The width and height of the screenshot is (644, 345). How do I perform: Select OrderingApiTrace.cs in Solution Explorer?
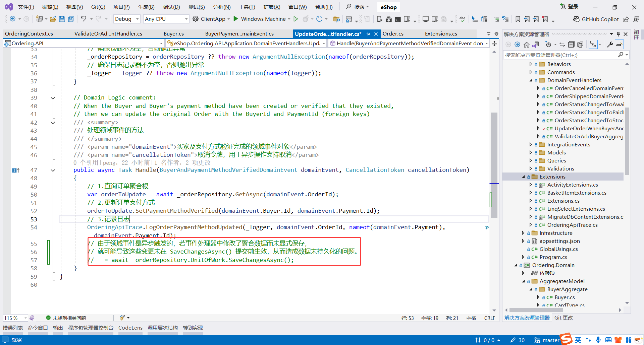572,225
